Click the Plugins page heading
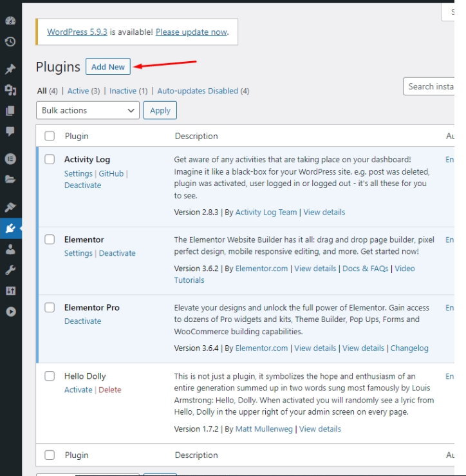This screenshot has height=476, width=466. pos(58,67)
